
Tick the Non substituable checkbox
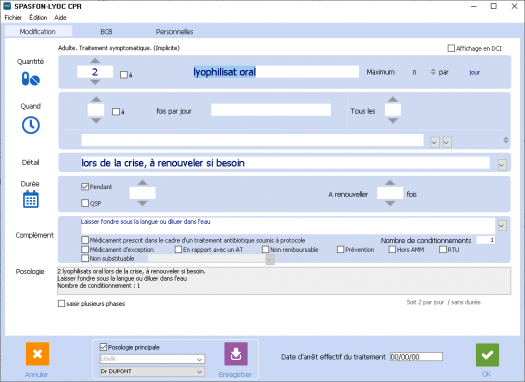click(x=85, y=258)
